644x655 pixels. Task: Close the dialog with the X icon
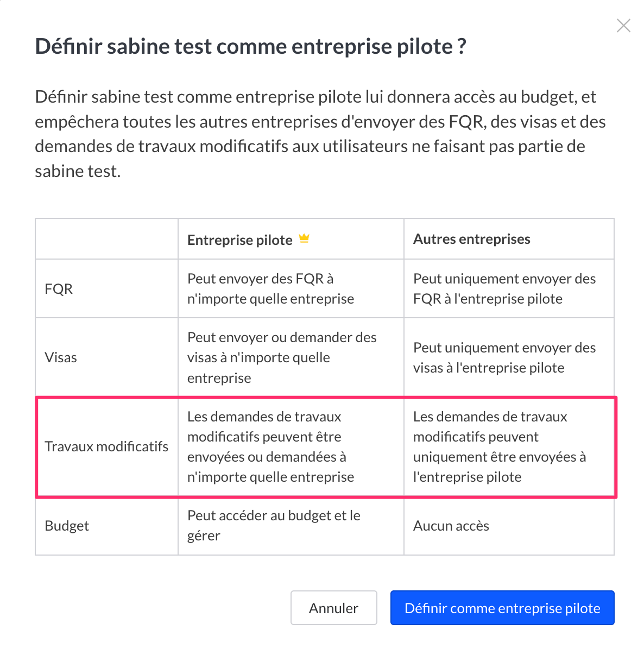623,26
